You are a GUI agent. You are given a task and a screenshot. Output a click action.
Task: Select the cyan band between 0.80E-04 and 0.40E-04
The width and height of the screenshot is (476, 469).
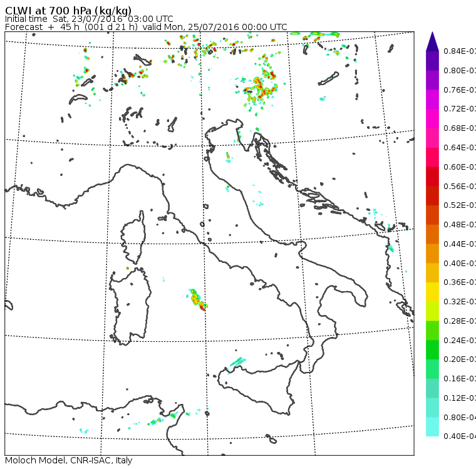432,427
